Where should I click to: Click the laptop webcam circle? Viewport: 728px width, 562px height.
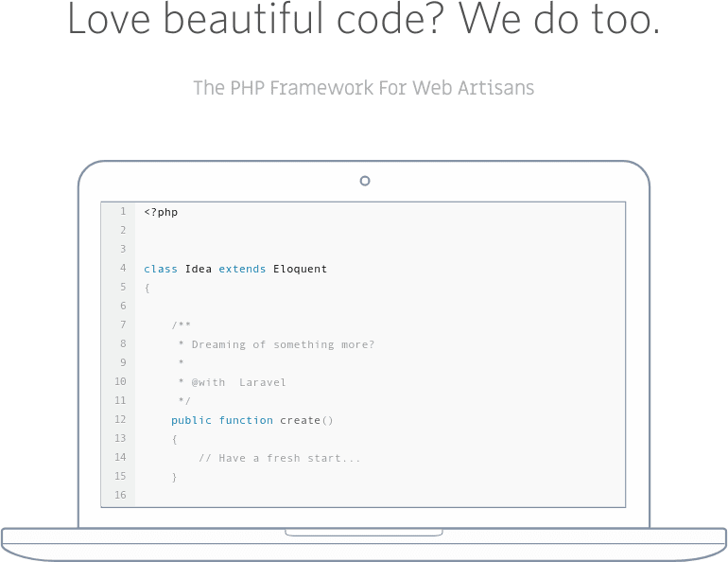(365, 181)
